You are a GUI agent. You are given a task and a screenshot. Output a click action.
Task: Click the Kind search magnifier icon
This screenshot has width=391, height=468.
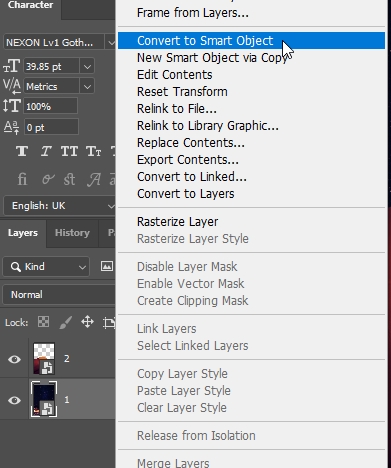tap(15, 267)
